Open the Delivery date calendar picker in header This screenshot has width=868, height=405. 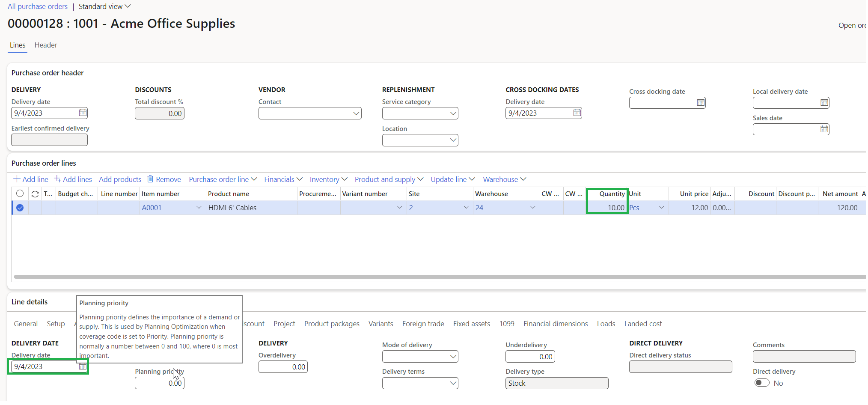pos(82,113)
